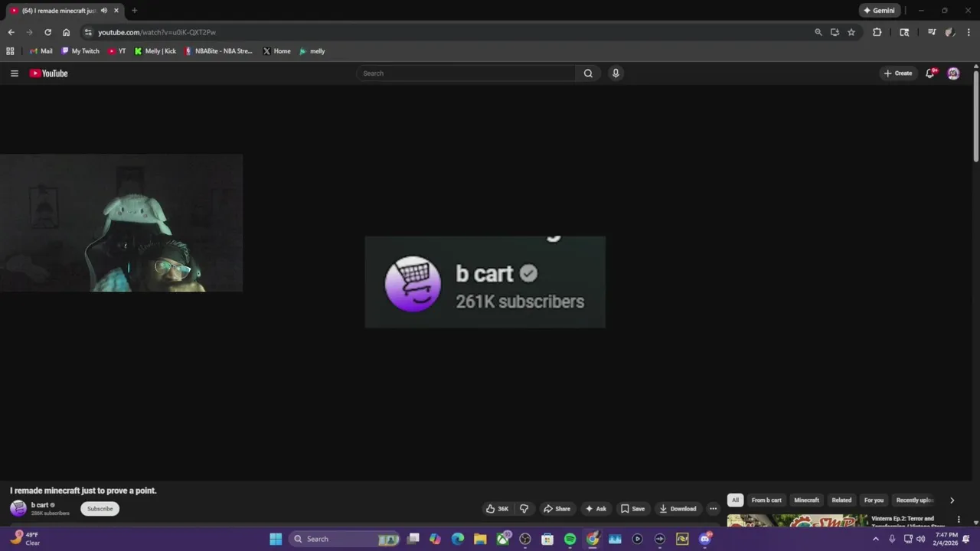980x551 pixels.
Task: Reload the page with the refresh icon
Action: point(47,32)
